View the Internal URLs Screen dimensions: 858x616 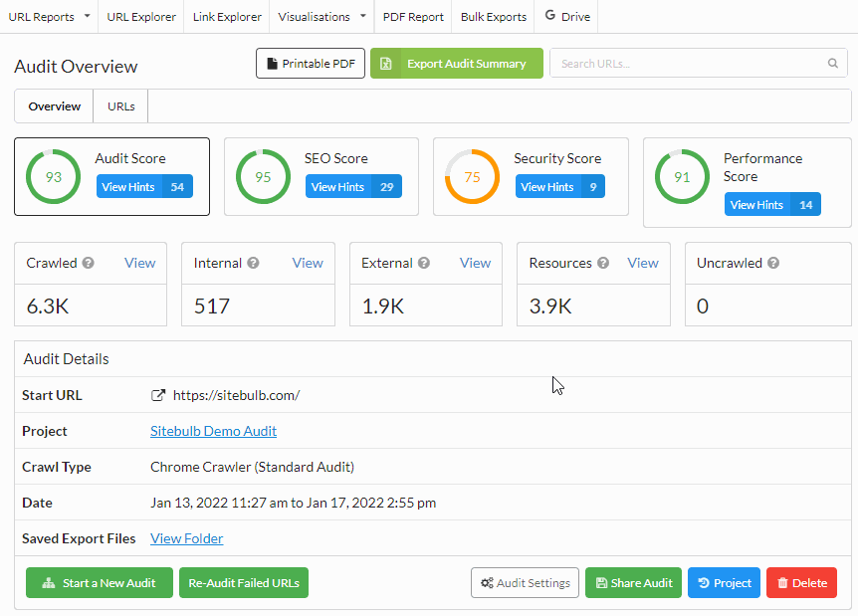click(308, 263)
